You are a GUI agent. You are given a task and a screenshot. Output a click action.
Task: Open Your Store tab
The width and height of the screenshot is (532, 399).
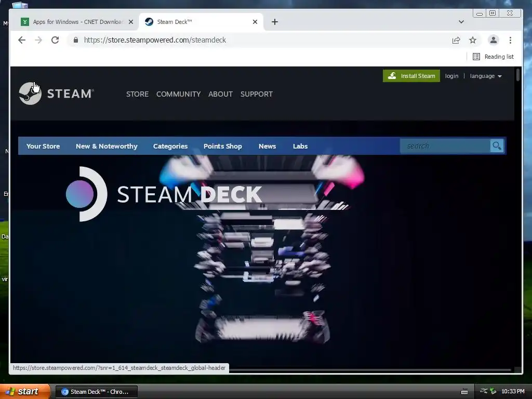43,146
